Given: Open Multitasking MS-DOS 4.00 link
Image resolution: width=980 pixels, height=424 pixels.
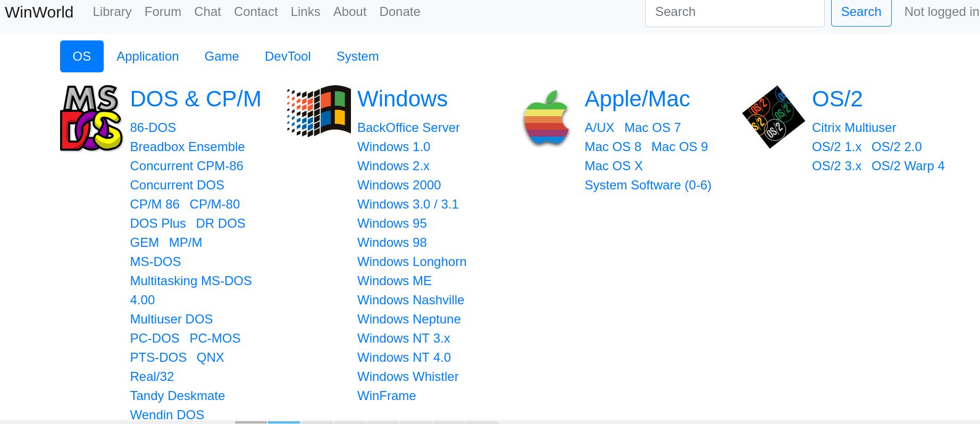Looking at the screenshot, I should (x=191, y=290).
